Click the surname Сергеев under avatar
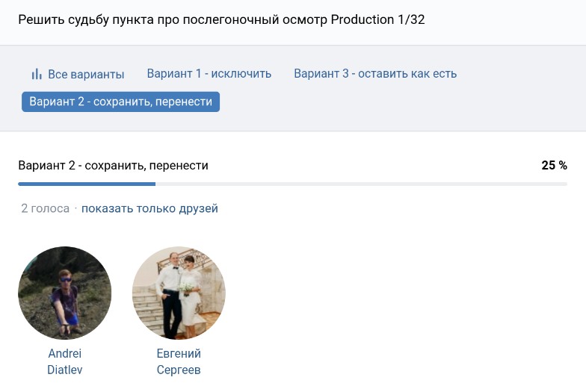The width and height of the screenshot is (586, 392). click(x=179, y=370)
